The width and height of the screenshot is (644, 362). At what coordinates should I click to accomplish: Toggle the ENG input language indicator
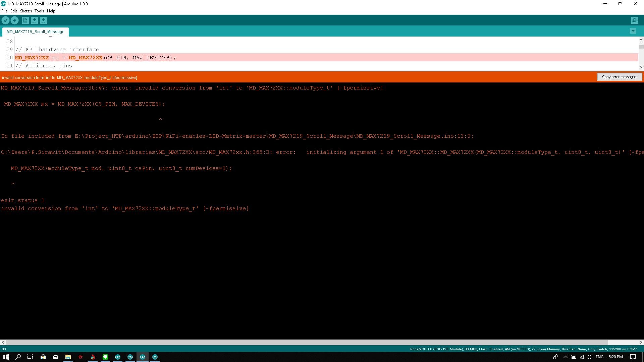tap(599, 357)
